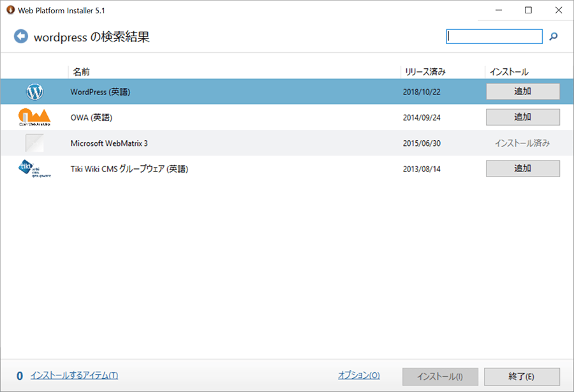Select the WordPress (英語) row name
Screen dimensions: 574x392
(100, 92)
